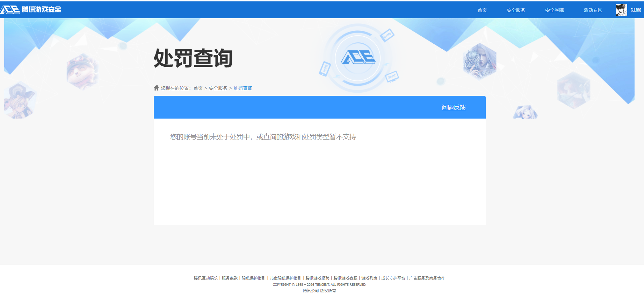The width and height of the screenshot is (644, 298).
Task: Open the 首页 item in the top navigation
Action: point(482,10)
